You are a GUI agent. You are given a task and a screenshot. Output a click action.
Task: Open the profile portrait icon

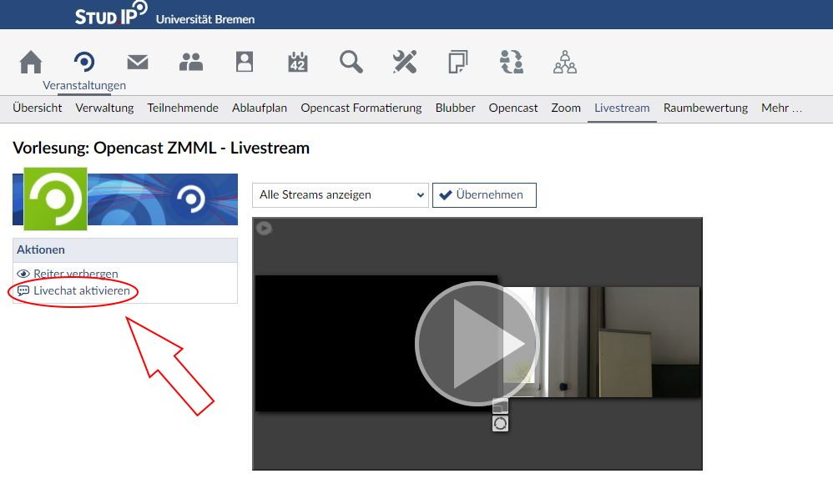click(245, 63)
